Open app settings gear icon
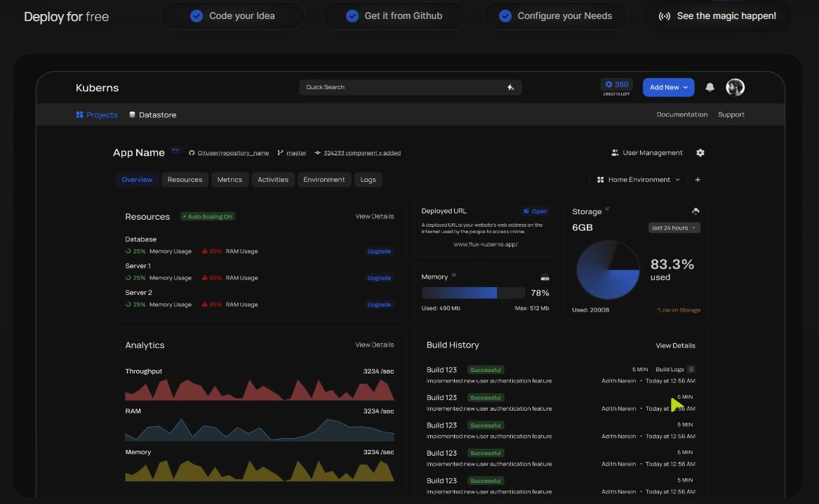The image size is (819, 504). (x=700, y=152)
